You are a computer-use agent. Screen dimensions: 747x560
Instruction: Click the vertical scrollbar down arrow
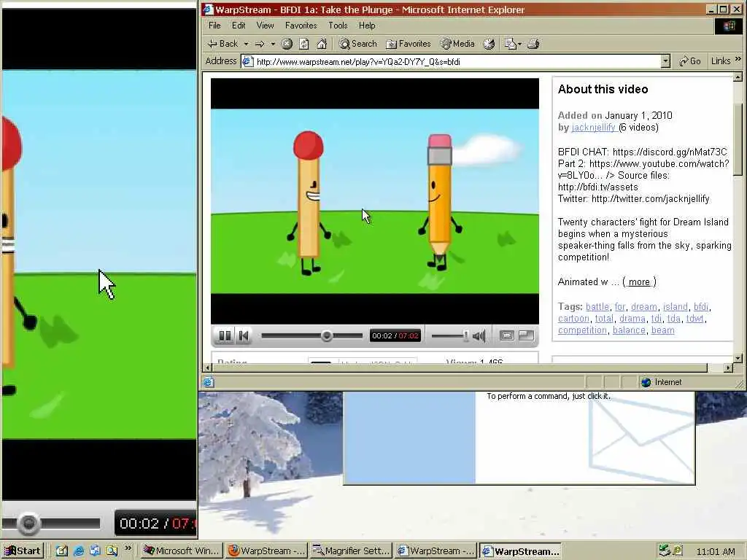(738, 358)
